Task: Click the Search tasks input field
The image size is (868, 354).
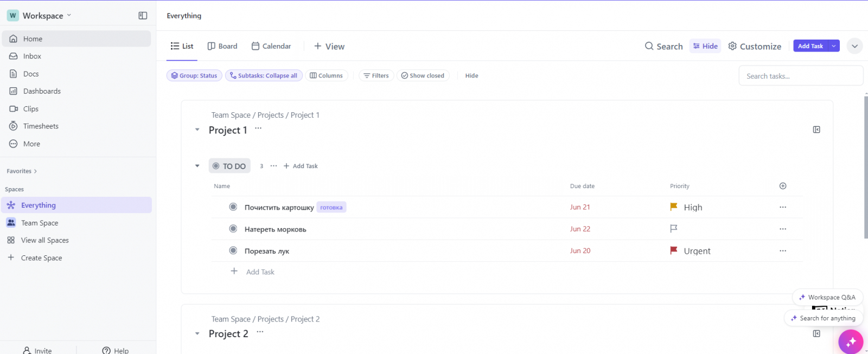Action: click(800, 76)
